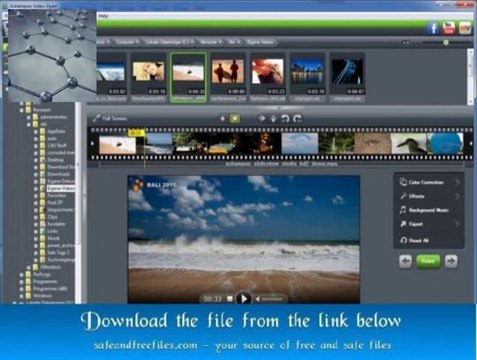Select the Favoriten folder in the tree
The image size is (477, 360).
coord(57,196)
